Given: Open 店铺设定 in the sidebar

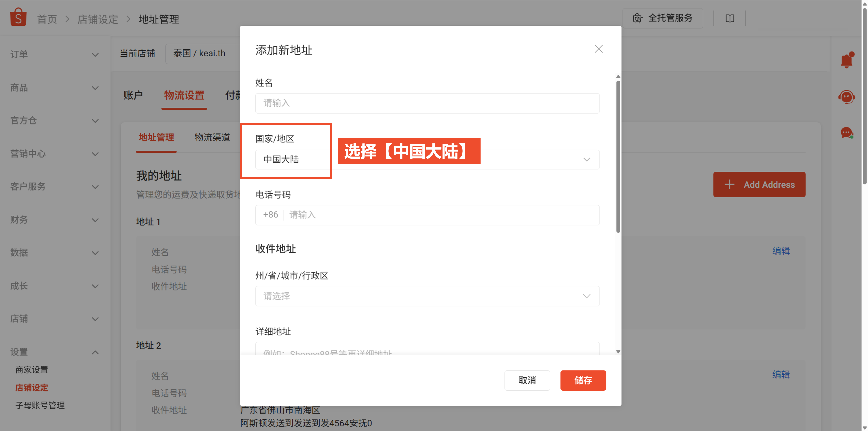Looking at the screenshot, I should click(x=32, y=388).
